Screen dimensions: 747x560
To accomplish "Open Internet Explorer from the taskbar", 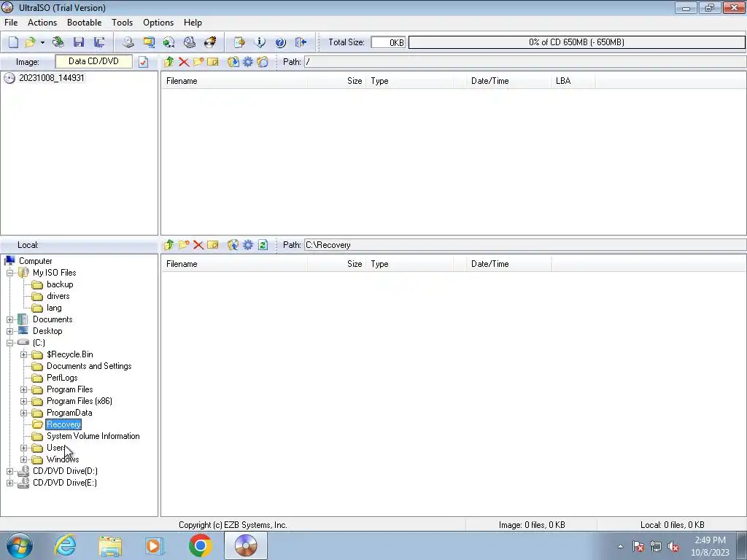I will 65,545.
